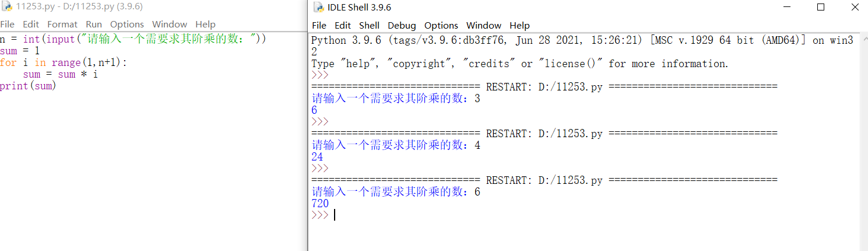Viewport: 868px width, 251px height.
Task: Open the Options menu in the editor
Action: coord(127,25)
